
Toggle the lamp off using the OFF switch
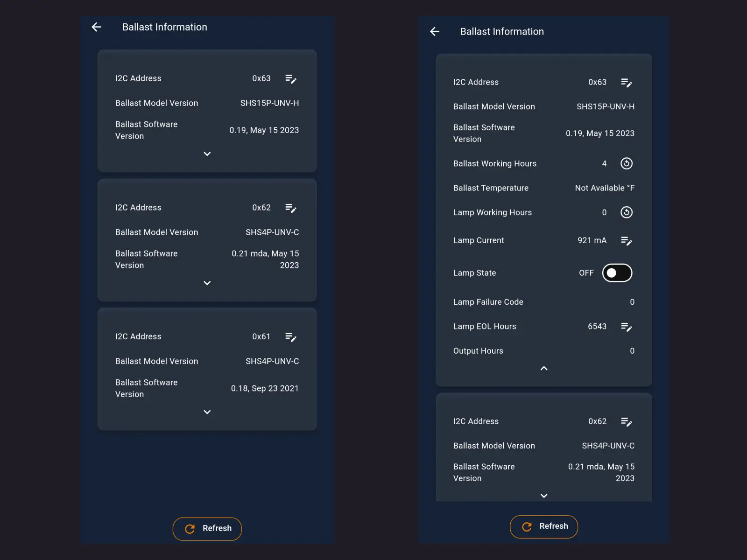[x=617, y=273]
